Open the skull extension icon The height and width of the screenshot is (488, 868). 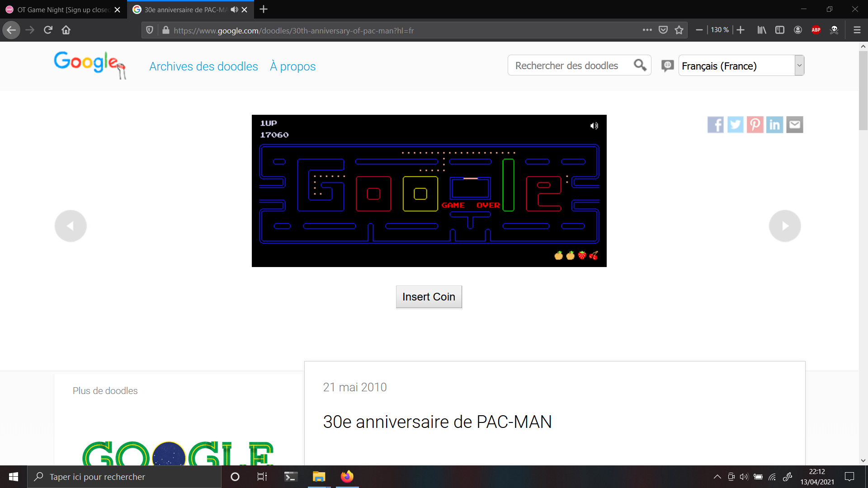point(834,30)
